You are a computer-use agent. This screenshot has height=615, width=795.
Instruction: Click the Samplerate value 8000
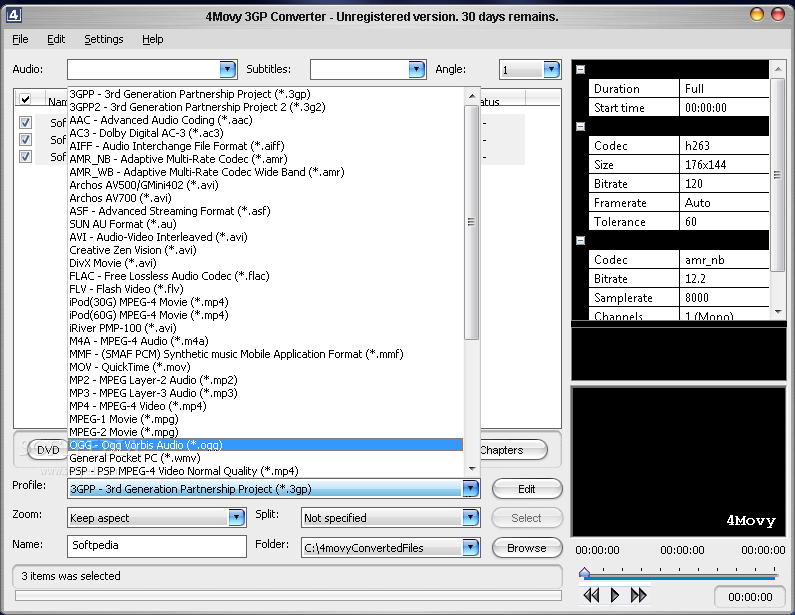click(x=724, y=298)
